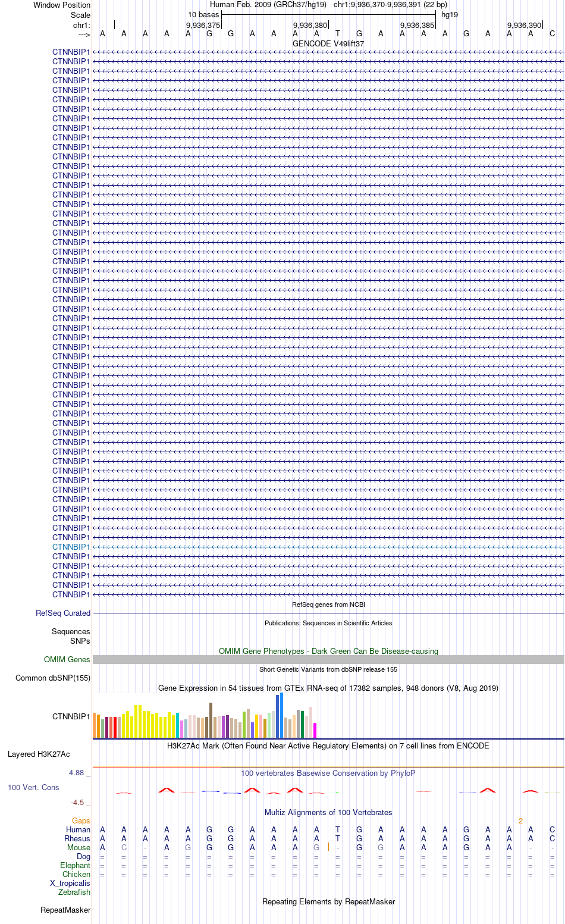Click the magenta bar ending the GTEx chart
The image size is (565, 924).
315,731
